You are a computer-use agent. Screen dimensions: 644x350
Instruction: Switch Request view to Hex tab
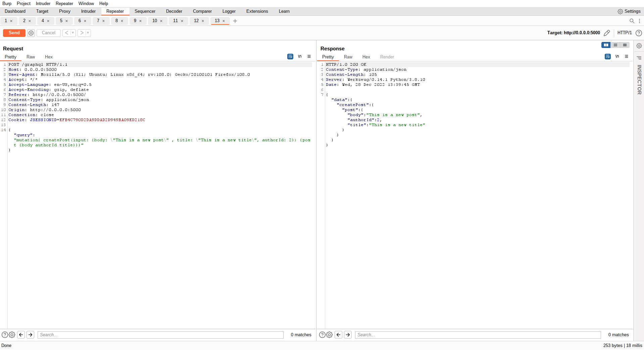[x=49, y=57]
